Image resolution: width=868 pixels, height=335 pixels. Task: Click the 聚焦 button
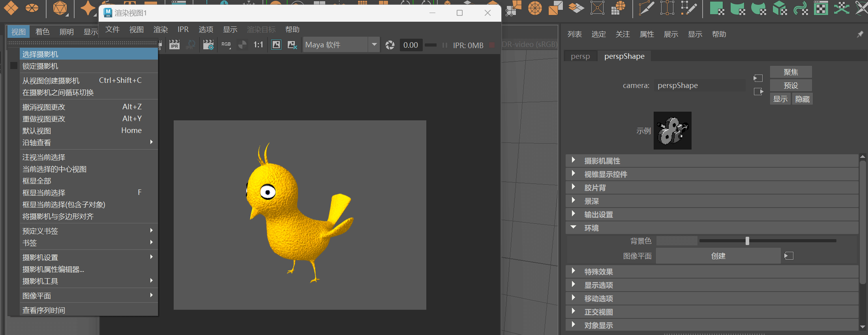pyautogui.click(x=791, y=72)
